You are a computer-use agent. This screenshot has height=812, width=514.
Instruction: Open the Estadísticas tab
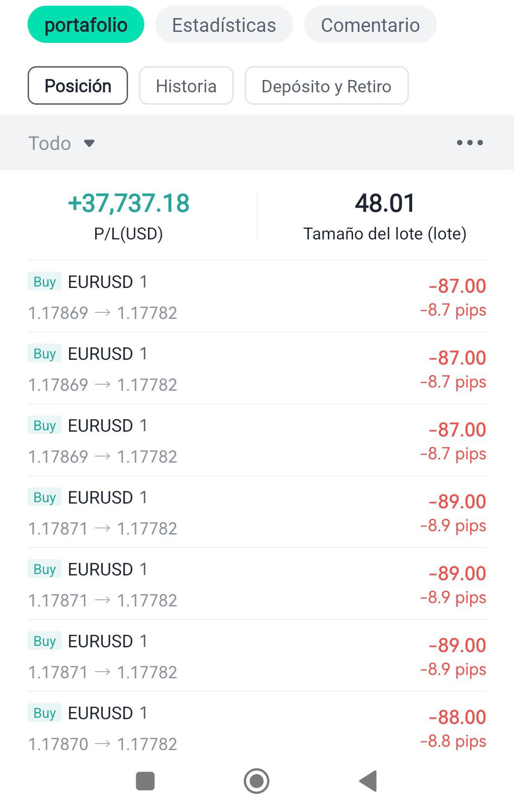point(224,25)
